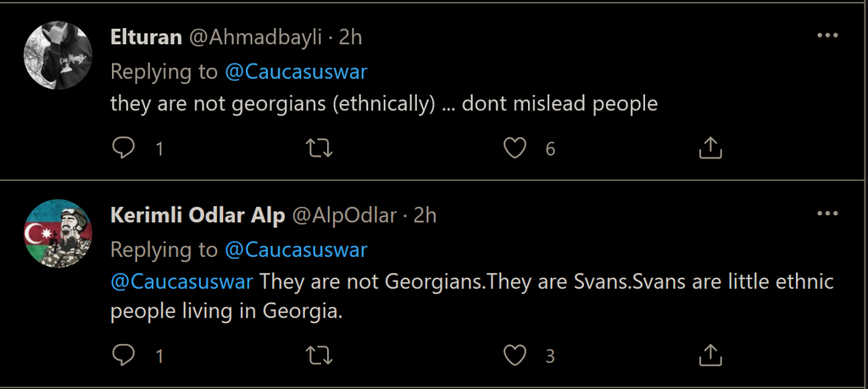
Task: Reply to Kerimli Odlar Alp's tweet
Action: click(124, 355)
